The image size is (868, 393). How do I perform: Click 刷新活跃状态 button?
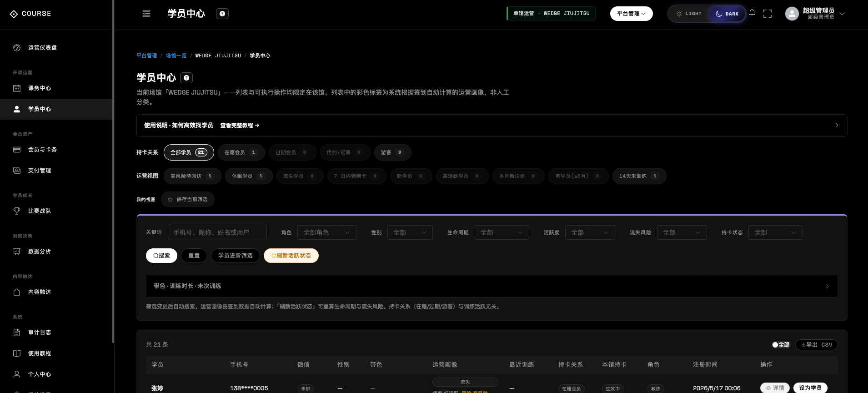coord(291,256)
